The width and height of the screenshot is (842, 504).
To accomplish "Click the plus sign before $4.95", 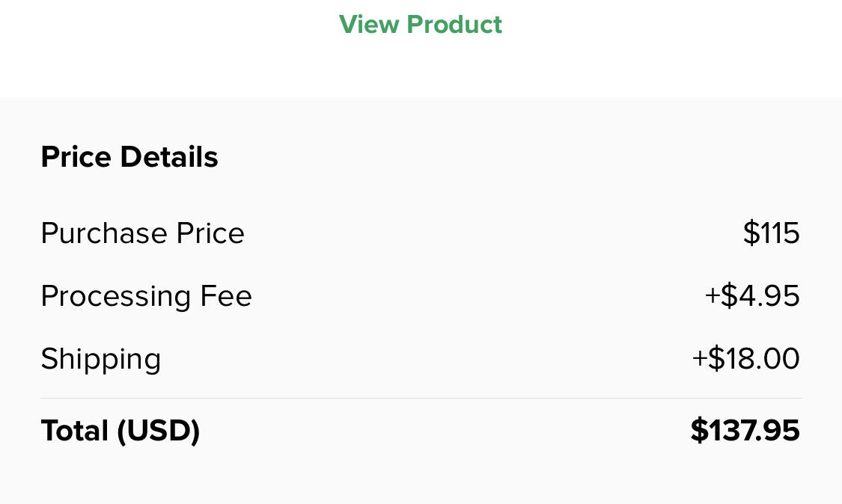I will [712, 296].
